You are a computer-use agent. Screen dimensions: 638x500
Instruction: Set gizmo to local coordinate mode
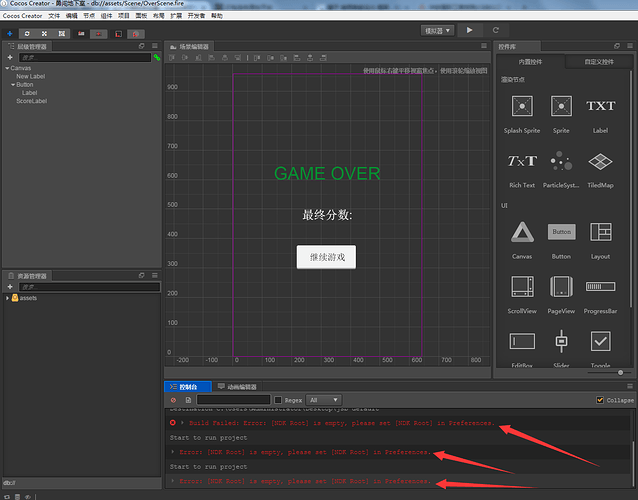[x=118, y=34]
